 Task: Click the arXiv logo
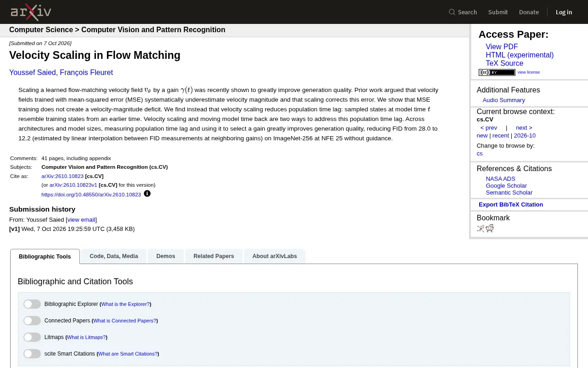click(31, 12)
